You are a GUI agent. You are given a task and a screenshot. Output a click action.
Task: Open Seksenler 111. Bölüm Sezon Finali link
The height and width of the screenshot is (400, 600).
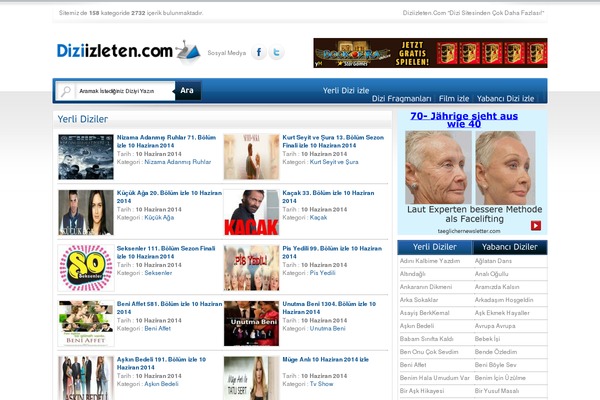coord(166,252)
